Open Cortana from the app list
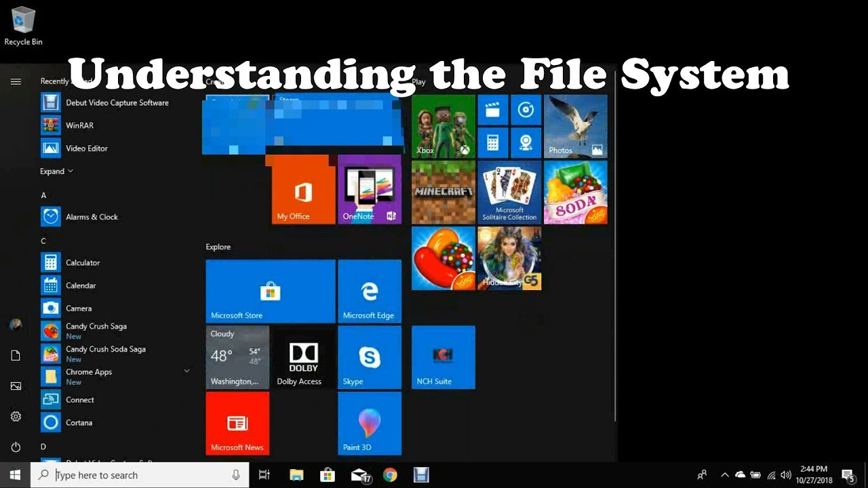Screen dimensions: 868x488 [67, 422]
